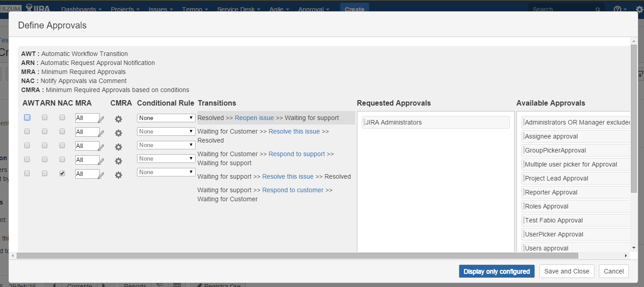Expand the third row Conditional Rule dropdown
Image resolution: width=644 pixels, height=287 pixels.
pos(166,145)
